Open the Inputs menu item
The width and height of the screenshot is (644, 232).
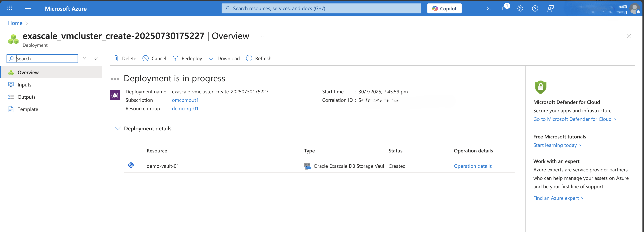[x=24, y=85]
